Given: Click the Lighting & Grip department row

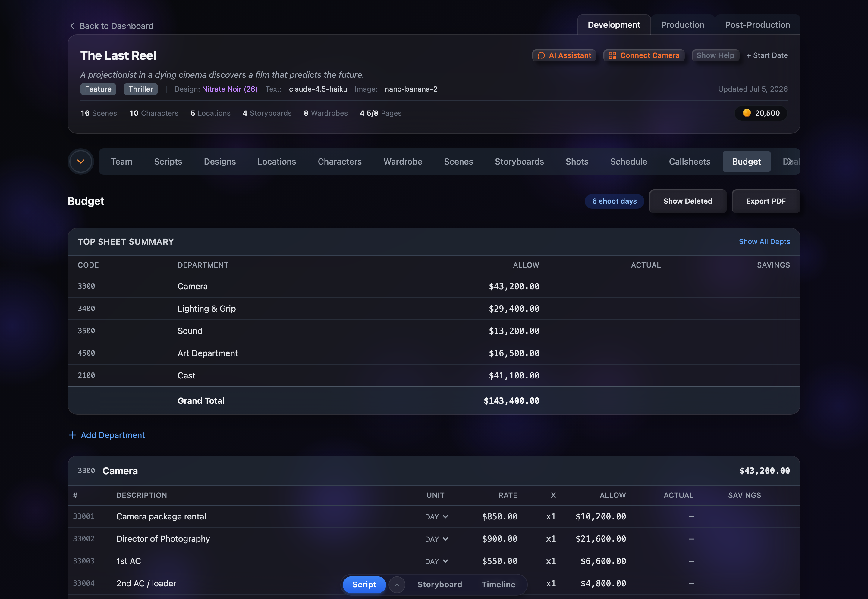Looking at the screenshot, I should [434, 309].
